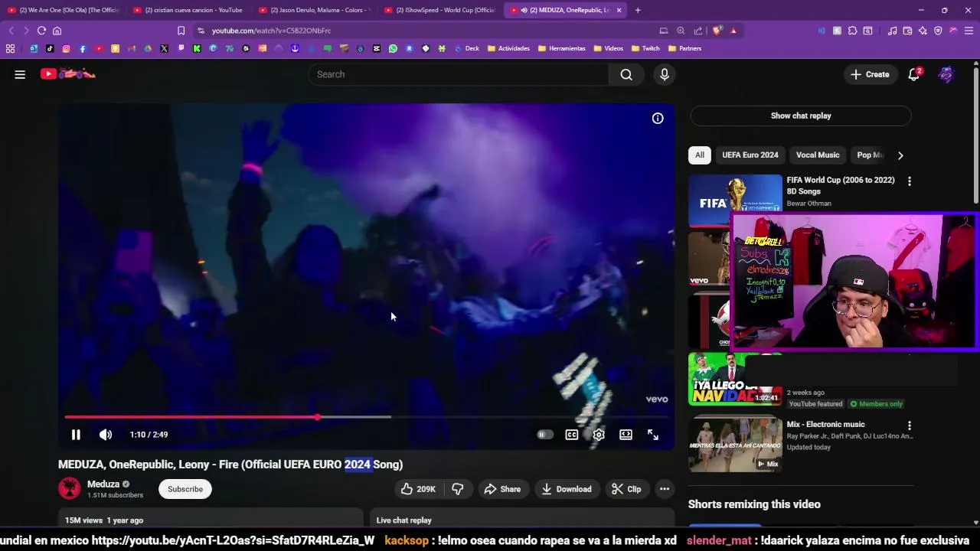Screen dimensions: 980x551
Task: Open the Mix - Electronic music title
Action: click(x=825, y=424)
